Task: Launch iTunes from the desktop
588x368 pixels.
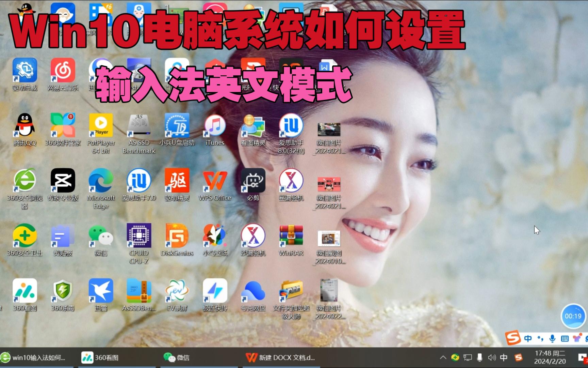Action: click(x=215, y=130)
